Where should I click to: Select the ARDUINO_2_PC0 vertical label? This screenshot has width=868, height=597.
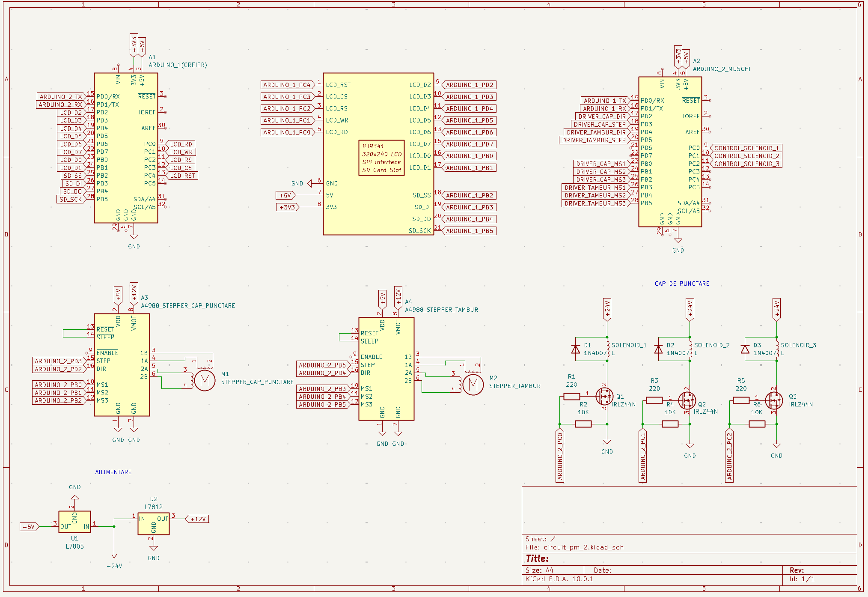pos(560,456)
